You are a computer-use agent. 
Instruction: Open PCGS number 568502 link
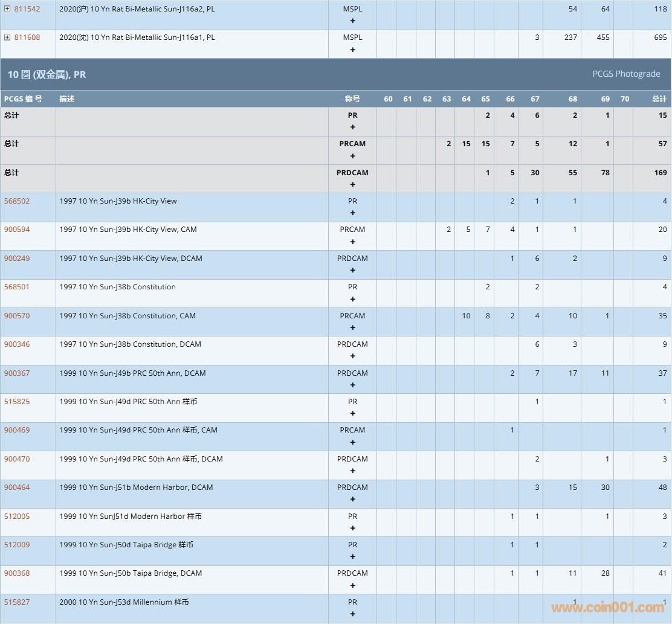coord(17,201)
